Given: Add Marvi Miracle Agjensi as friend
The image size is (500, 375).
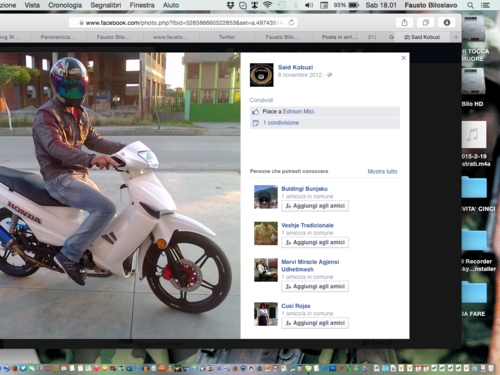Looking at the screenshot, I should click(x=315, y=286).
